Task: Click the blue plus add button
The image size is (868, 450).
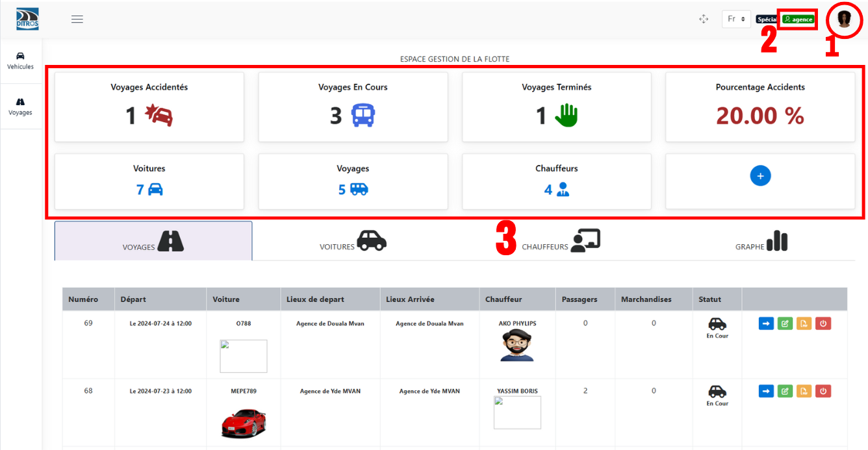Action: point(760,175)
